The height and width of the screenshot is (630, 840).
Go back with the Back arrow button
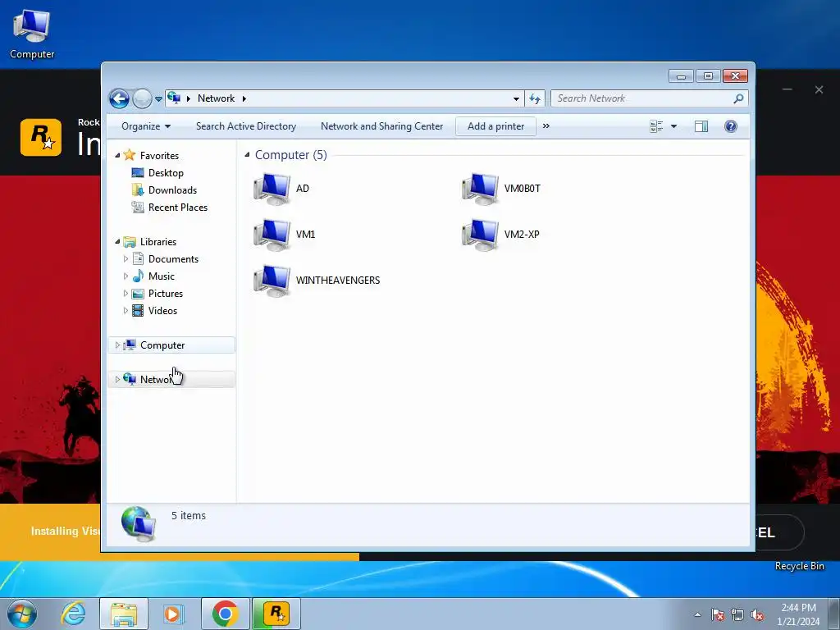(119, 98)
